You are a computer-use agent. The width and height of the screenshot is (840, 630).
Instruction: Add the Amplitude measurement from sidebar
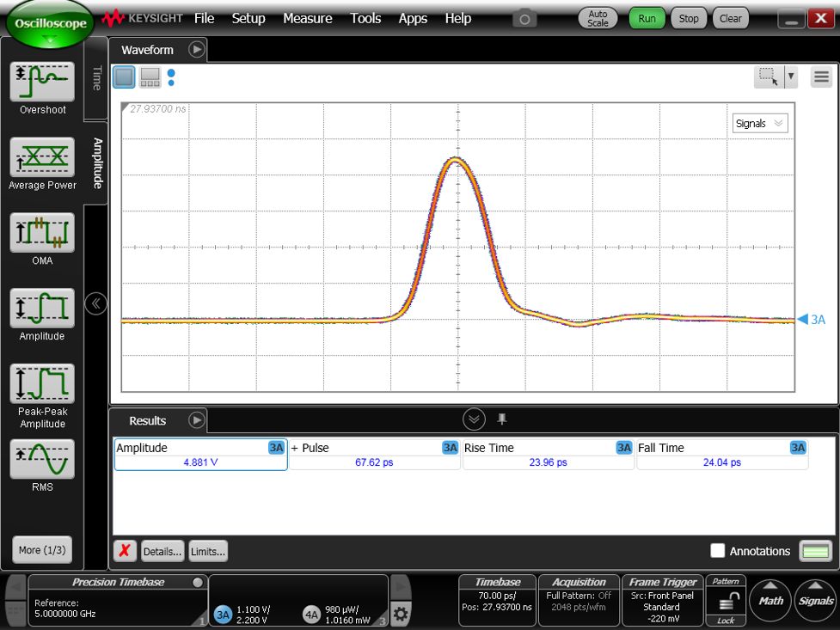42,308
